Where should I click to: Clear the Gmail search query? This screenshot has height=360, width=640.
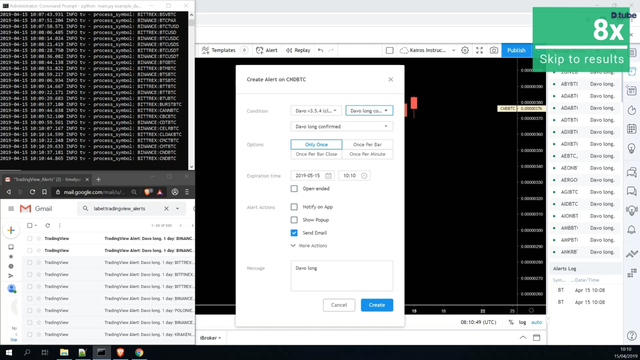point(167,209)
